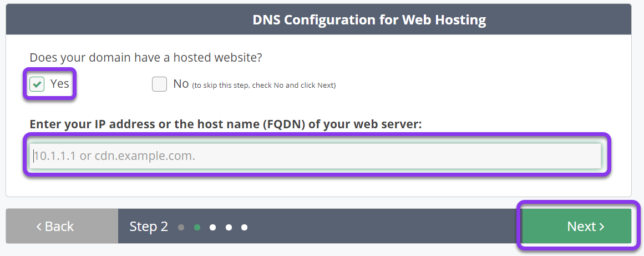This screenshot has height=256, width=644.
Task: Click the 'Enter your IP address' label
Action: coord(225,124)
